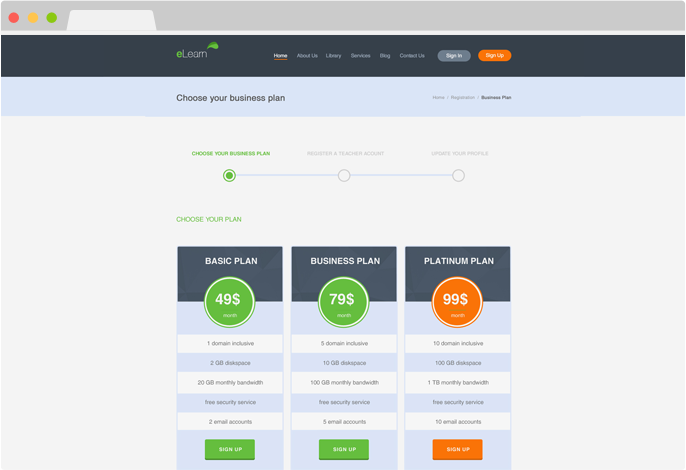The width and height of the screenshot is (686, 470).
Task: Click the 49$ Basic Plan price badge
Action: pos(230,301)
